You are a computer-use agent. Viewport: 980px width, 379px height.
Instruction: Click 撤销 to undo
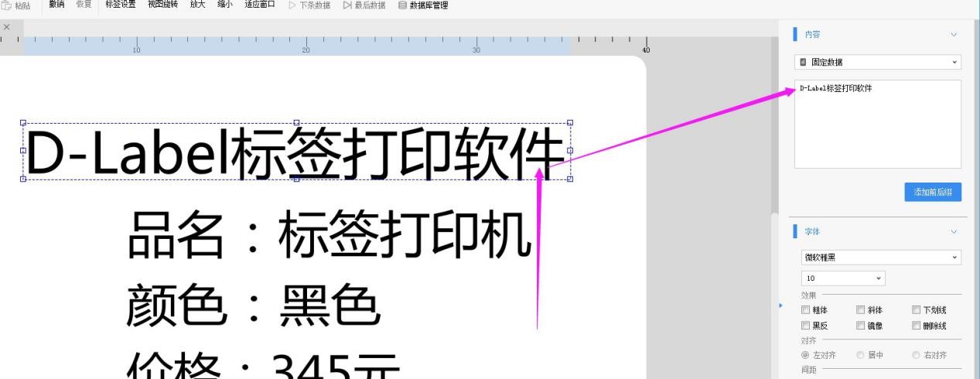click(x=56, y=5)
